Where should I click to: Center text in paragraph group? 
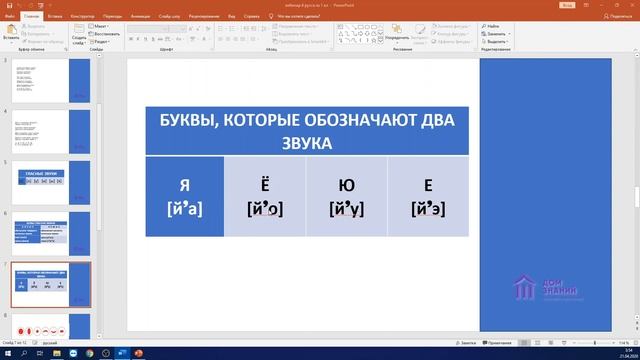pos(228,39)
